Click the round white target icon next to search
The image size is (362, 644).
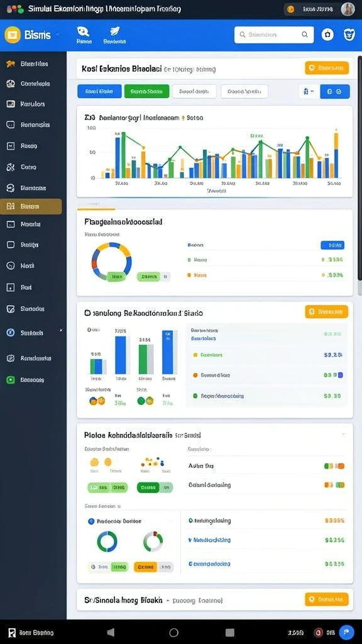[x=327, y=35]
